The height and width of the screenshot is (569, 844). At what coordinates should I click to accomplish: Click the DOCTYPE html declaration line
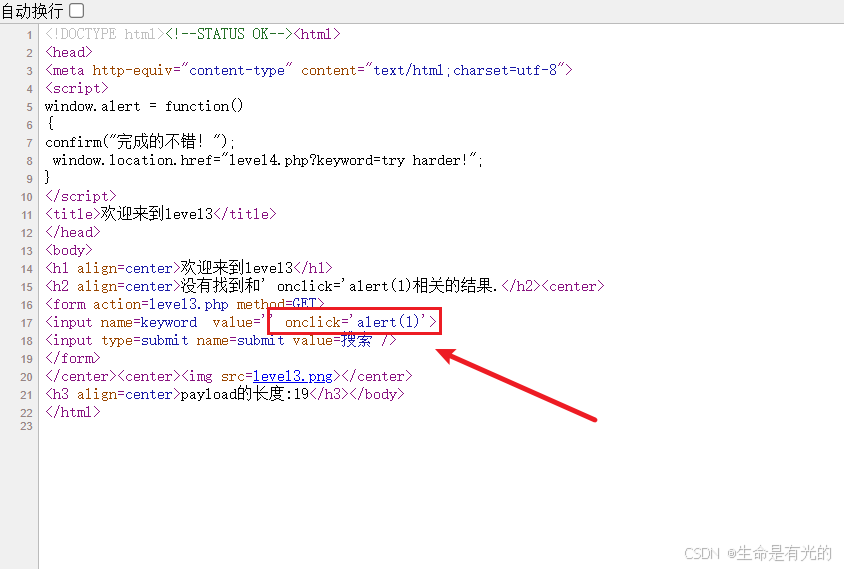tap(193, 34)
